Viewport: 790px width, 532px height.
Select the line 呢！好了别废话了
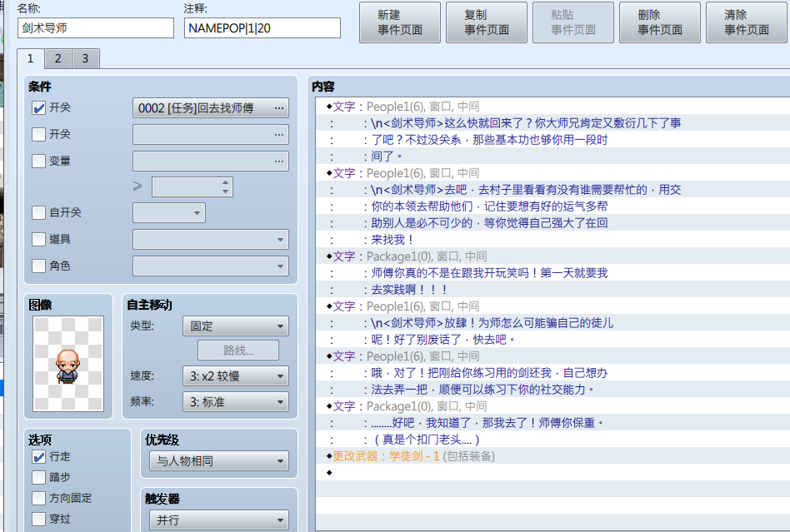point(552,340)
